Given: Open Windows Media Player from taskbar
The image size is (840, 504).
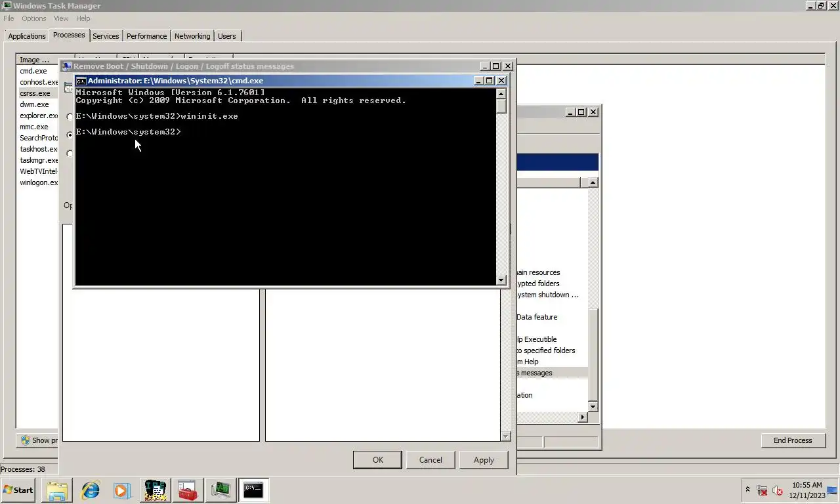Looking at the screenshot, I should pos(121,490).
